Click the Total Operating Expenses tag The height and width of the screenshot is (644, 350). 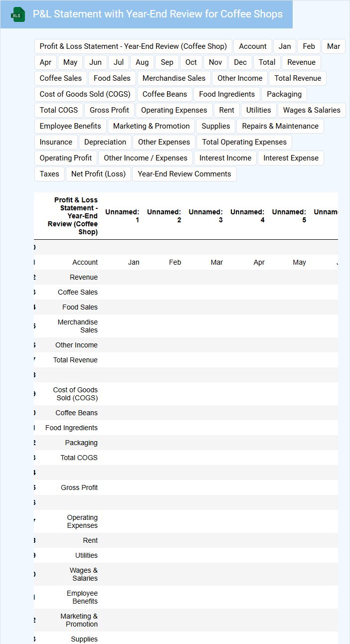(x=244, y=142)
